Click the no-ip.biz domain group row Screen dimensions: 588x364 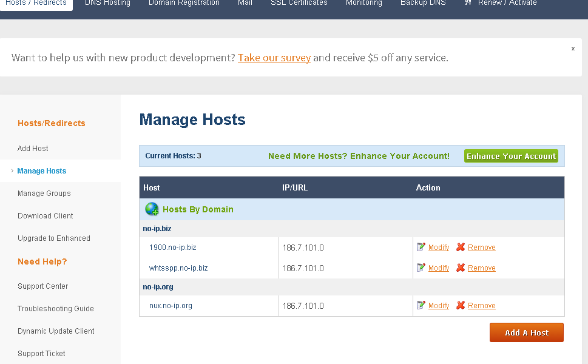352,228
